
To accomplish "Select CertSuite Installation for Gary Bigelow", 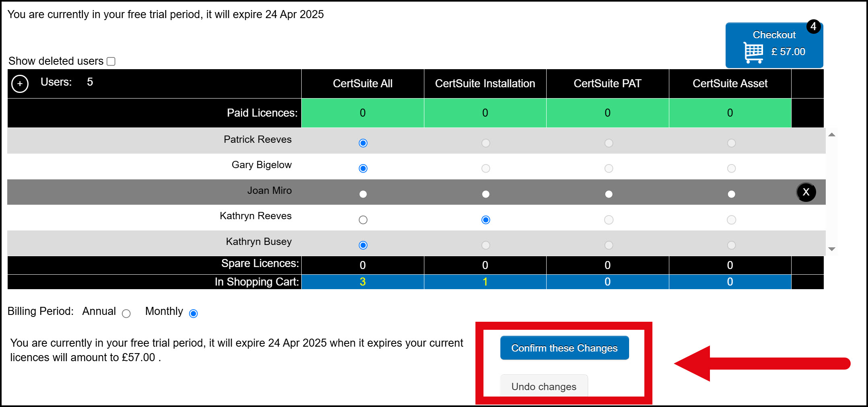I will point(485,169).
